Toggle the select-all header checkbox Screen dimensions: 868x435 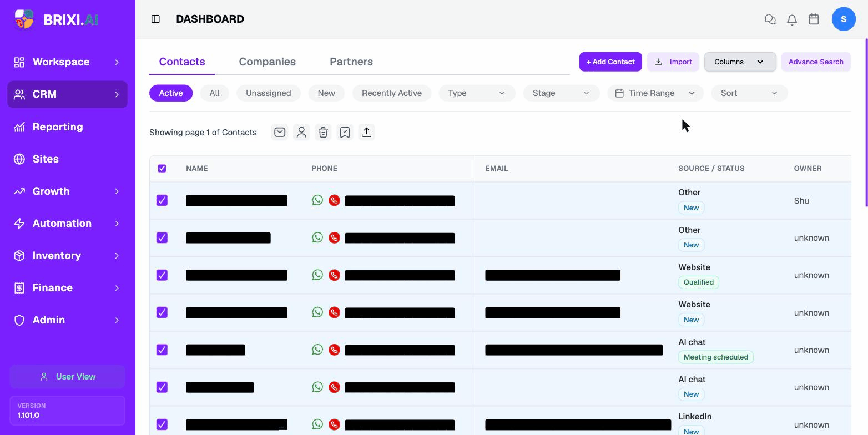tap(162, 168)
